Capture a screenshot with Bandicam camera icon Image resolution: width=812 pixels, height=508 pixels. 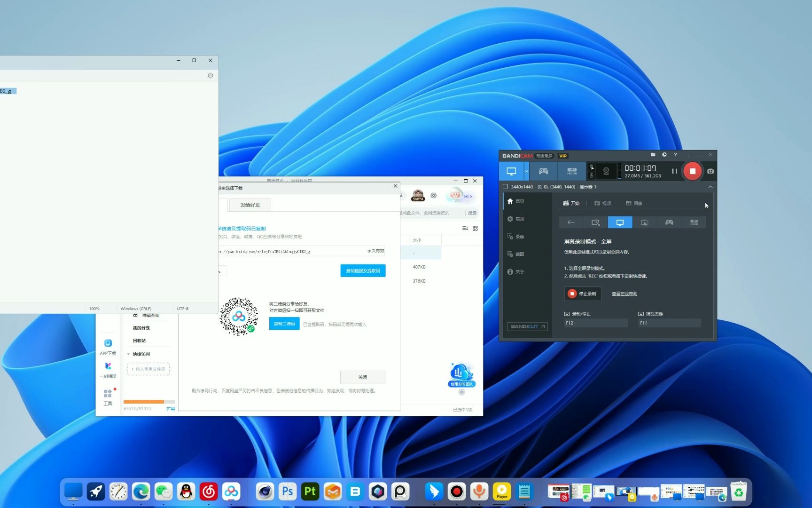click(710, 171)
